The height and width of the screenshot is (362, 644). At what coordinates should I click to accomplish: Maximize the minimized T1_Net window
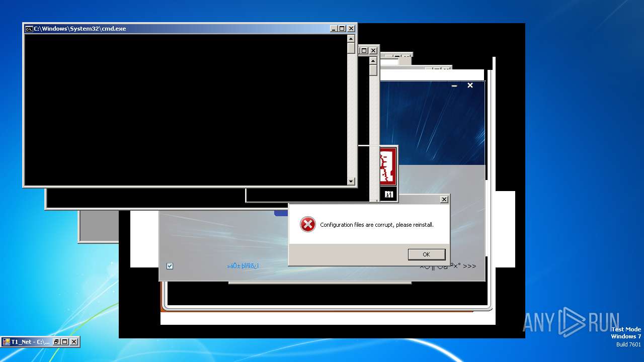coord(64,342)
